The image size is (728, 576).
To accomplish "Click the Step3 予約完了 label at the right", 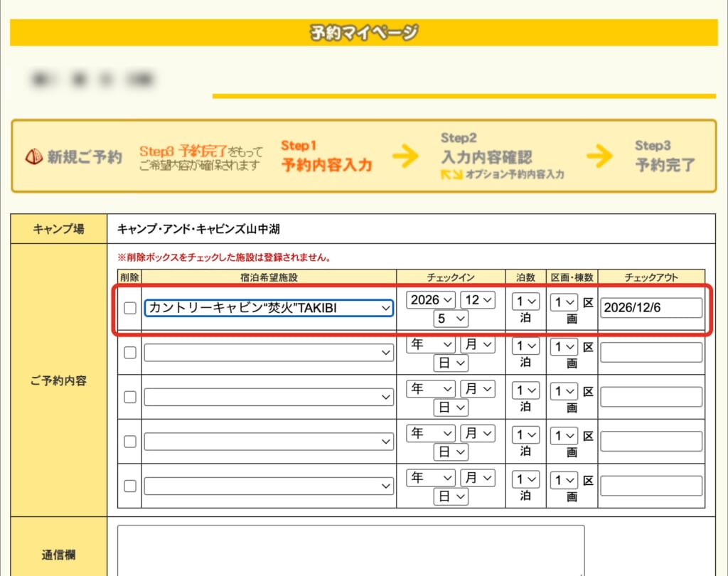I will click(665, 156).
